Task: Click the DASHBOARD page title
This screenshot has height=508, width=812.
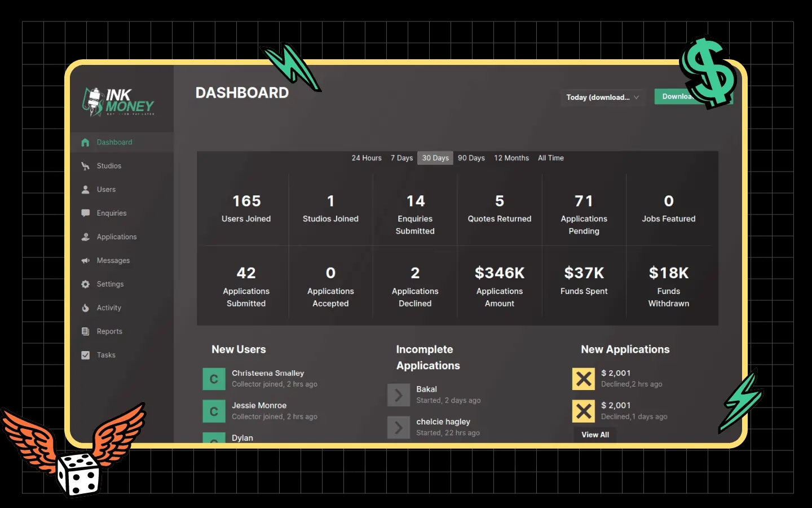Action: coord(242,93)
